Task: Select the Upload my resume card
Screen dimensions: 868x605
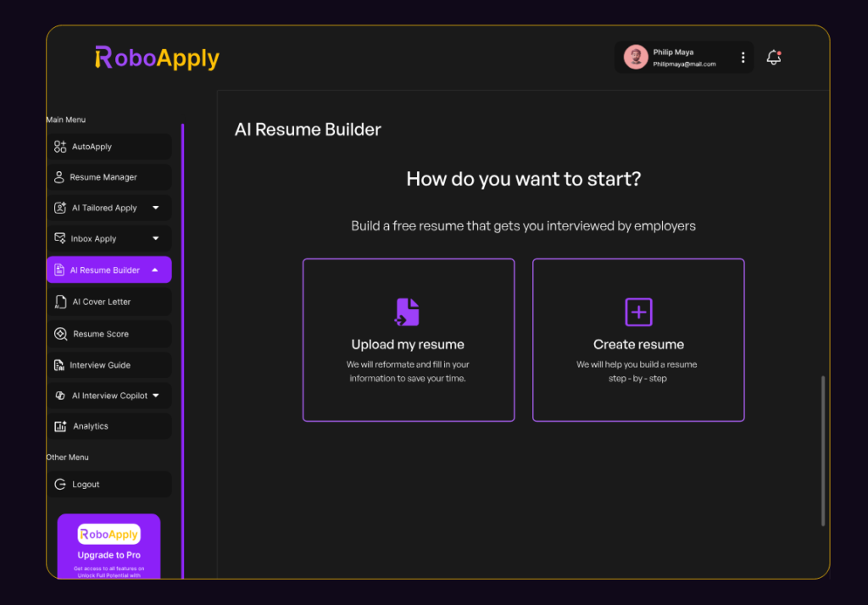Action: click(409, 340)
